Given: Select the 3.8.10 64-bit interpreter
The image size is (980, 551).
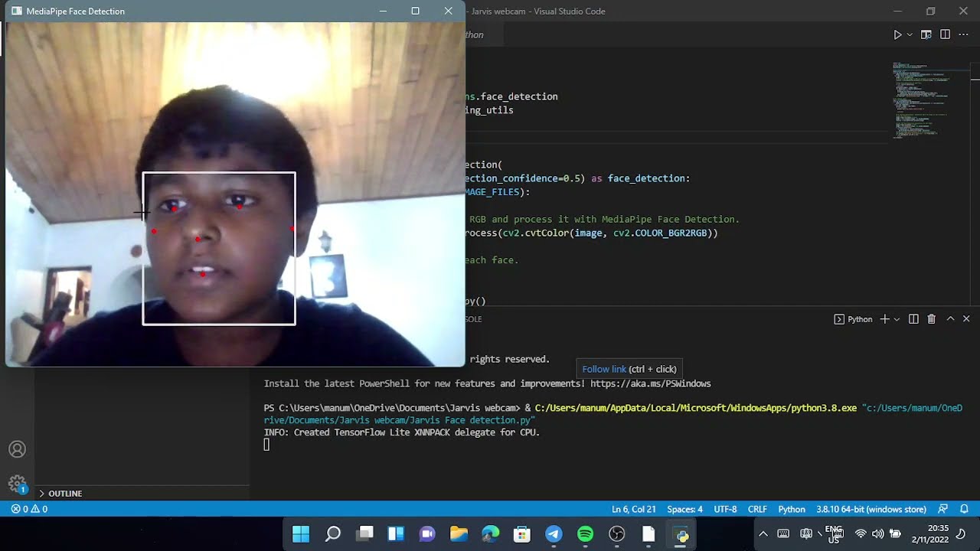Looking at the screenshot, I should pyautogui.click(x=871, y=509).
